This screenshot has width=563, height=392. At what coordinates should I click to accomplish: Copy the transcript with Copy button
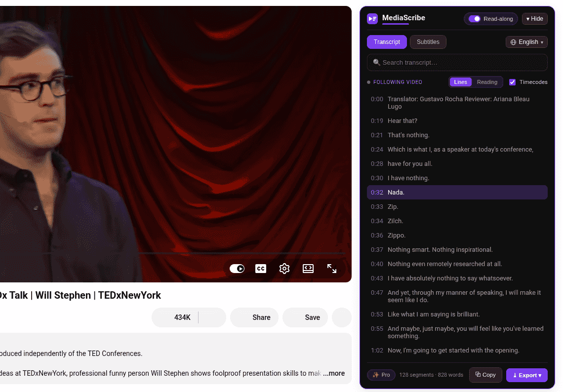(x=485, y=375)
